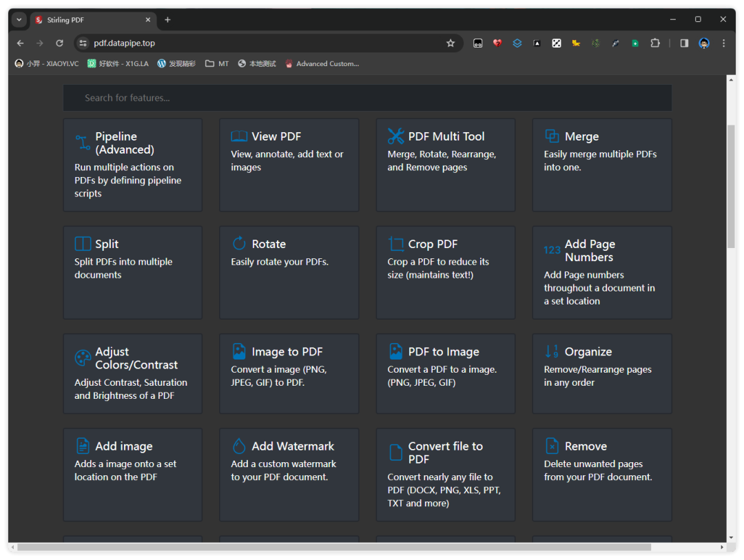Click the Adjust Colors/Contrast palette icon
Viewport: 744px width, 560px height.
coord(83,358)
